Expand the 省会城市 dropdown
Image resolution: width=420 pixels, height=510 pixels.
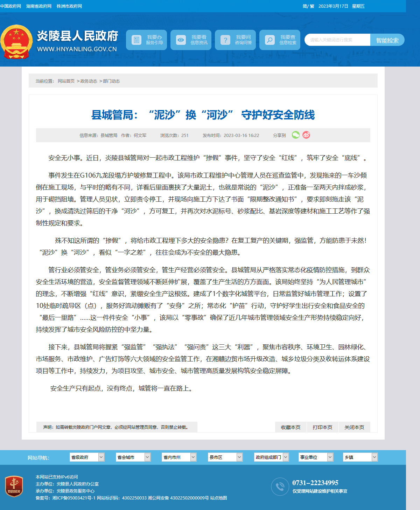(133, 457)
